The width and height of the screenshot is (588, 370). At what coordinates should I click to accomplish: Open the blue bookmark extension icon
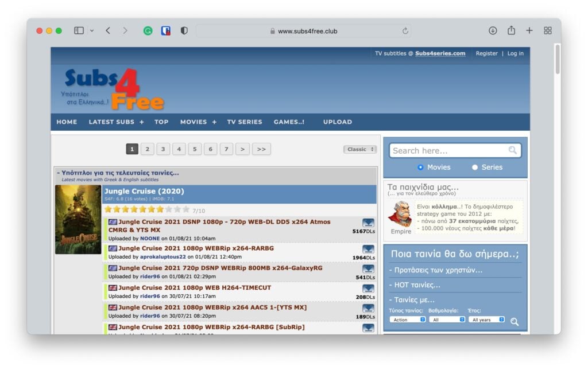(166, 31)
